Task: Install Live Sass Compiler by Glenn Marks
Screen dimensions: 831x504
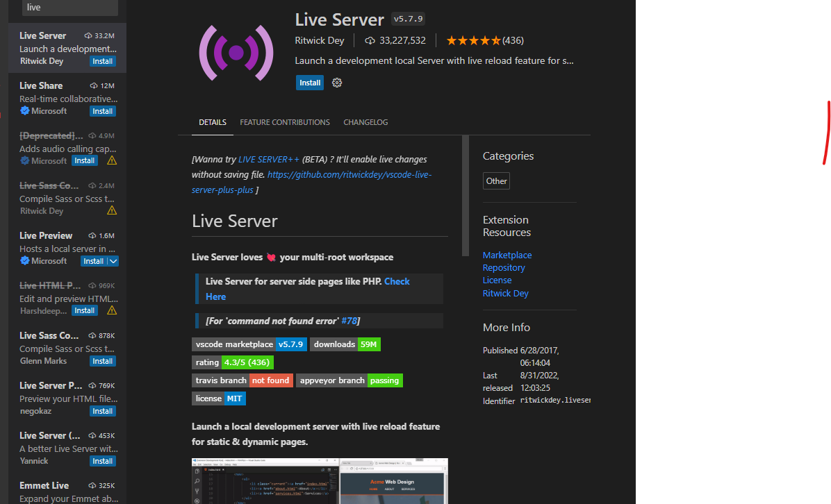Action: (102, 361)
